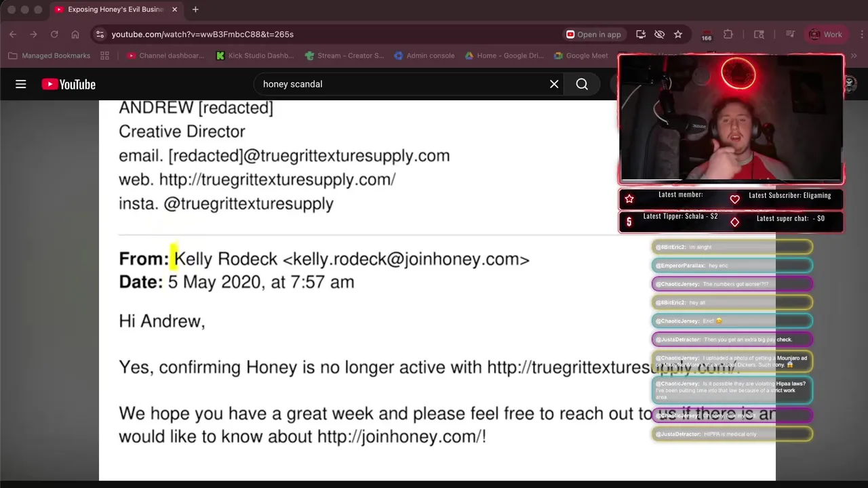Go back to previous page
This screenshot has width=868, height=488.
(x=13, y=34)
